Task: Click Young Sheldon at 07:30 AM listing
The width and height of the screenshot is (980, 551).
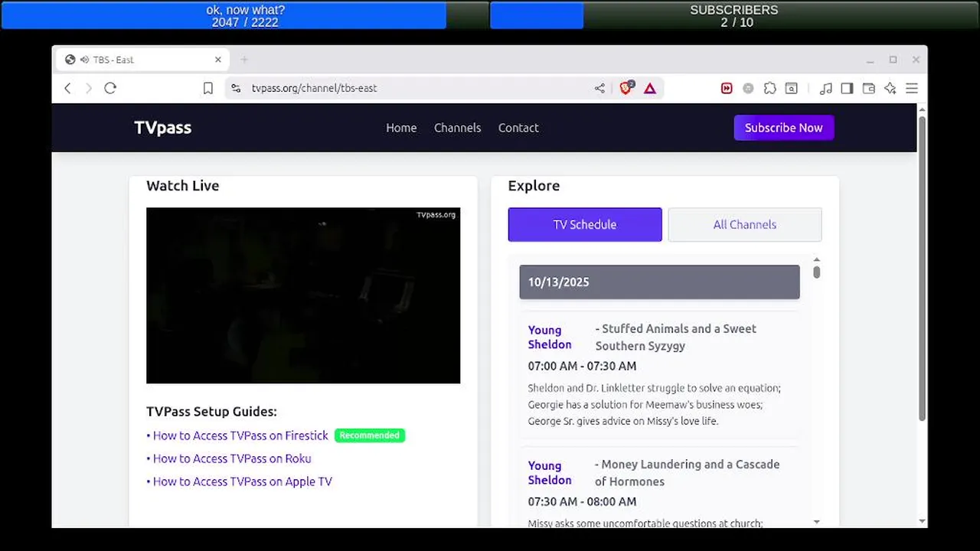Action: 550,473
